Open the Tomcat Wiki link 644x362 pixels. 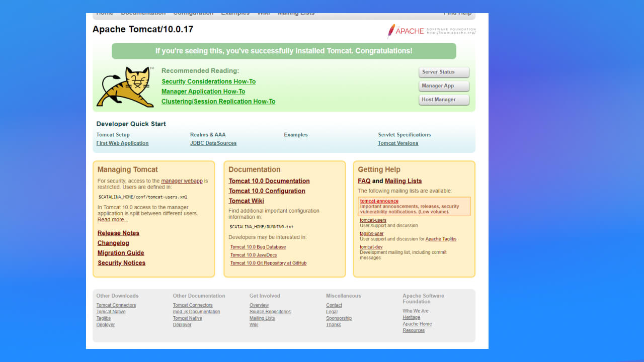(x=246, y=201)
